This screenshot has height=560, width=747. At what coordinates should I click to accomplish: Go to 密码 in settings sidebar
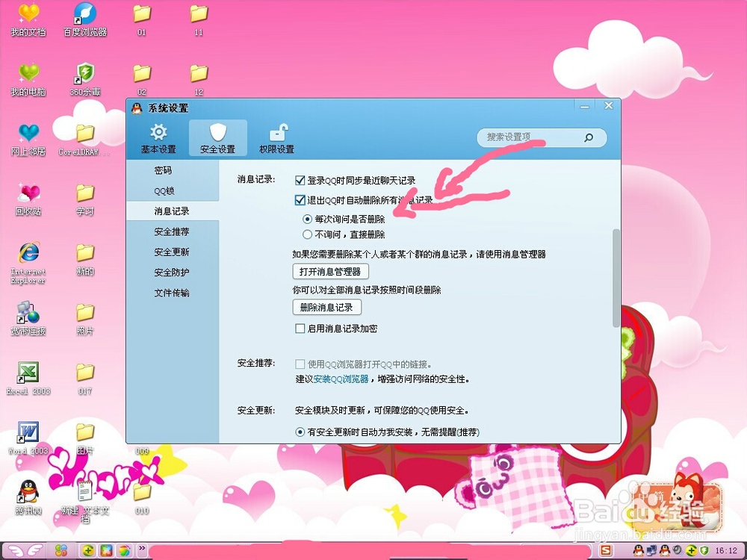(x=163, y=170)
